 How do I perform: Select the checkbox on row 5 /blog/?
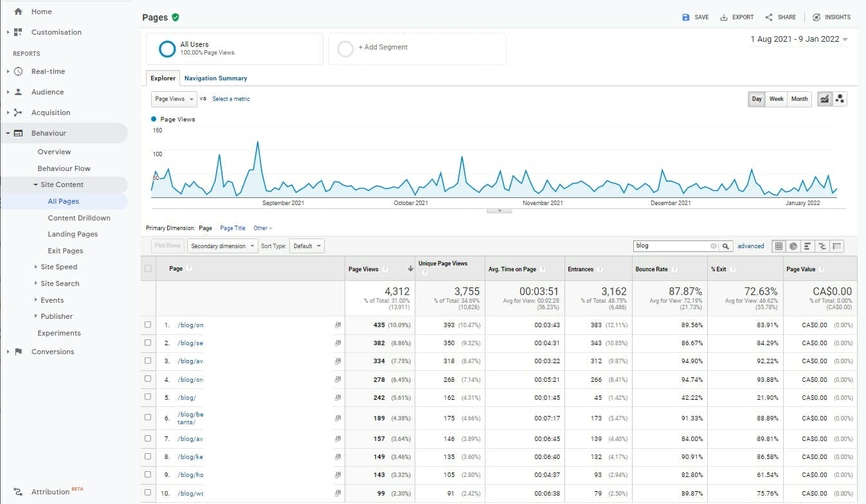coord(148,397)
